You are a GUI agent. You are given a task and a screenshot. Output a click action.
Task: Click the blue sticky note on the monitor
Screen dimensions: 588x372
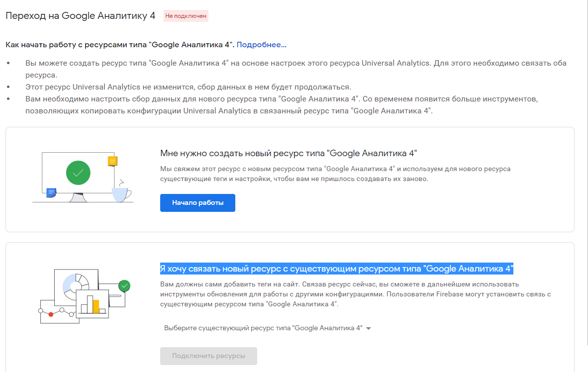pos(51,192)
